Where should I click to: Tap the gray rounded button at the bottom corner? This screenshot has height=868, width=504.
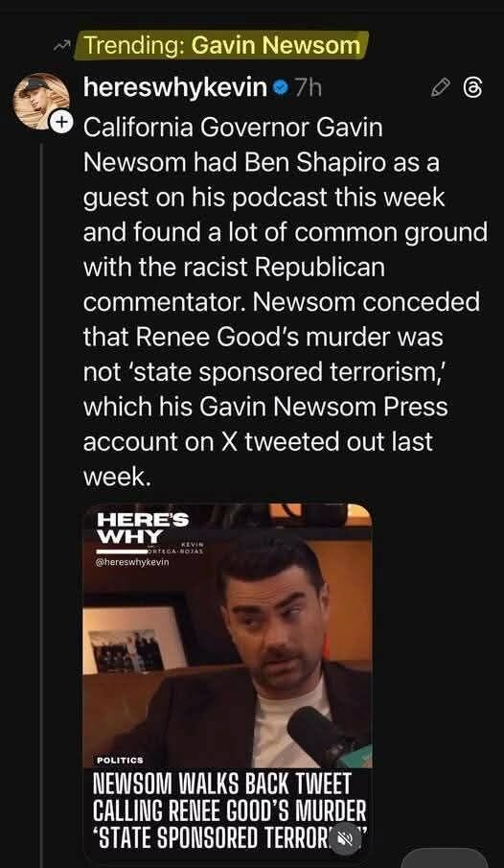(x=445, y=857)
